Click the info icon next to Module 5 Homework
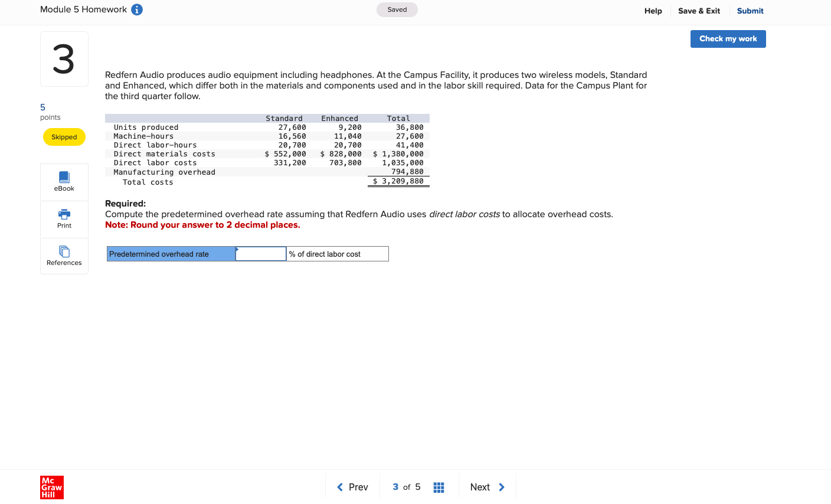This screenshot has height=504, width=831. (137, 9)
